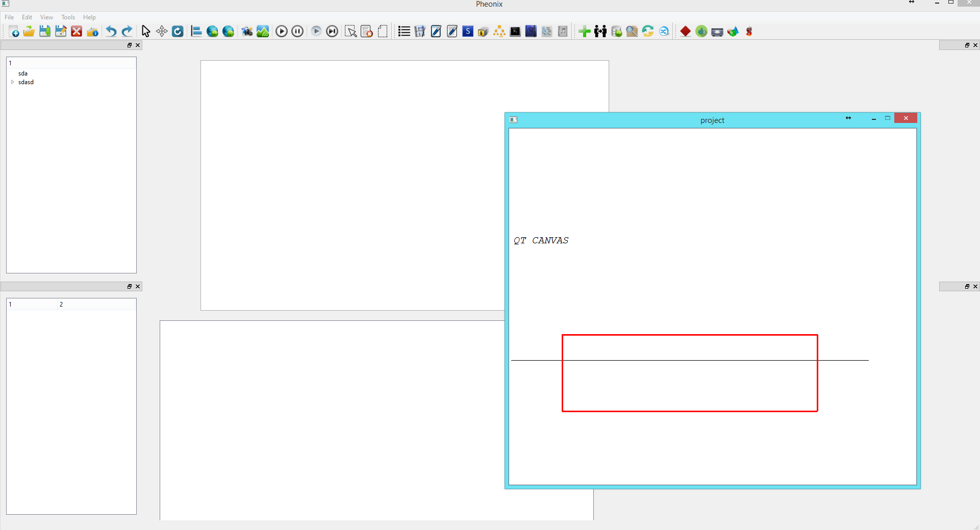The height and width of the screenshot is (530, 980).
Task: Click the tree outline list icon
Action: tap(547, 32)
